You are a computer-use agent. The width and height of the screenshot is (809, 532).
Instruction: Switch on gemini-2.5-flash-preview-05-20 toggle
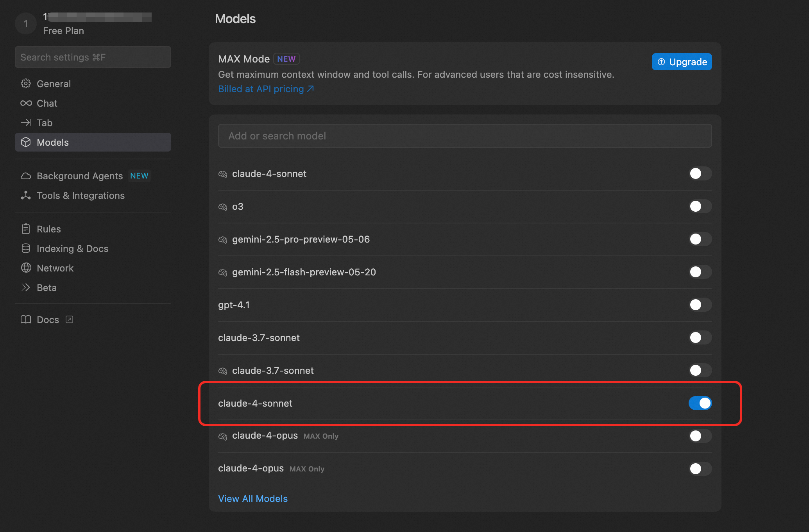(x=700, y=272)
